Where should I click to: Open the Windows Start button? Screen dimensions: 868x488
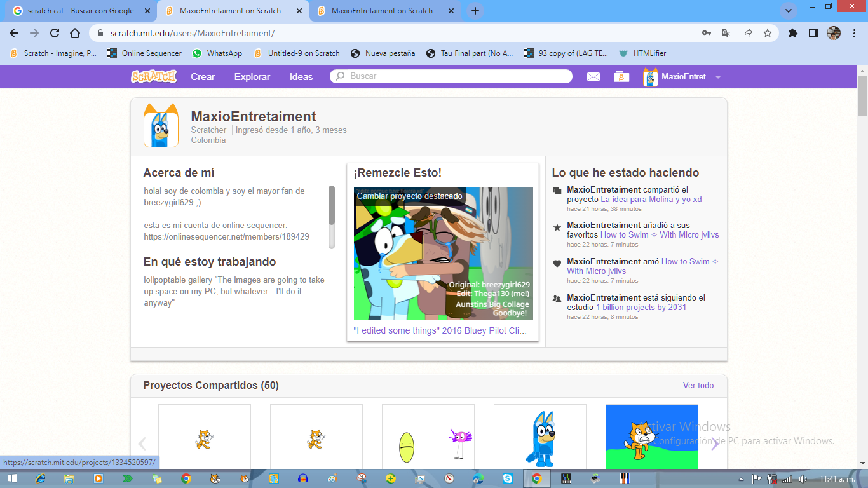pos(12,478)
